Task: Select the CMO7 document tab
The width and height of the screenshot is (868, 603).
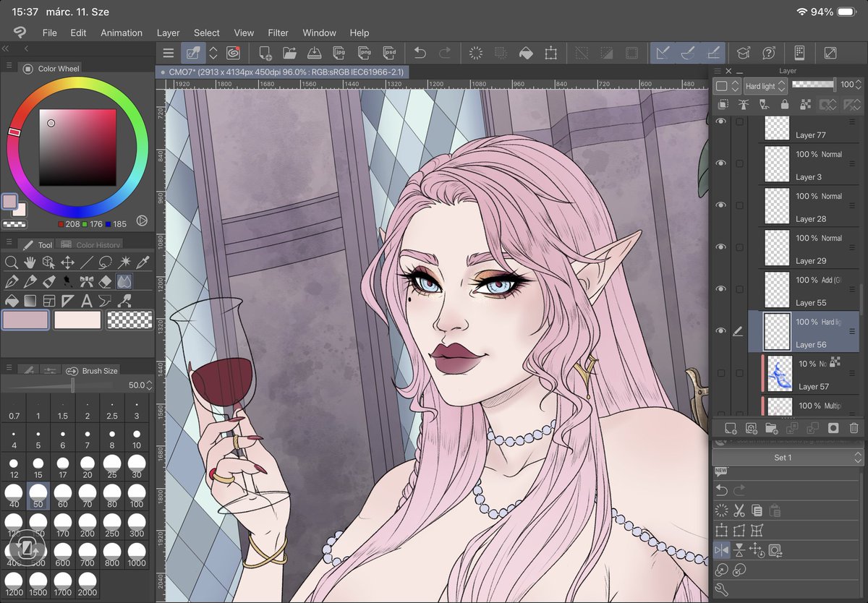Action: coord(283,72)
